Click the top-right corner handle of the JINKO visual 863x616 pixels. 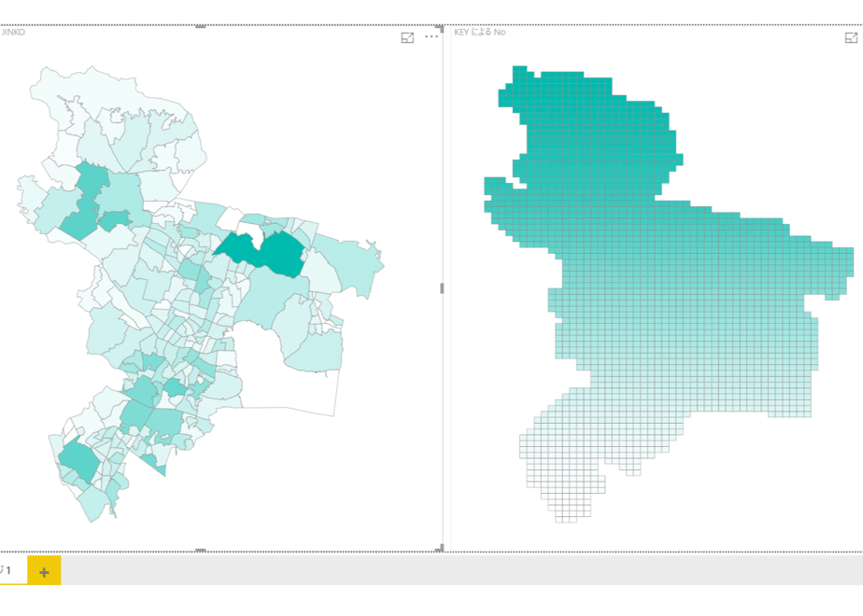point(440,27)
